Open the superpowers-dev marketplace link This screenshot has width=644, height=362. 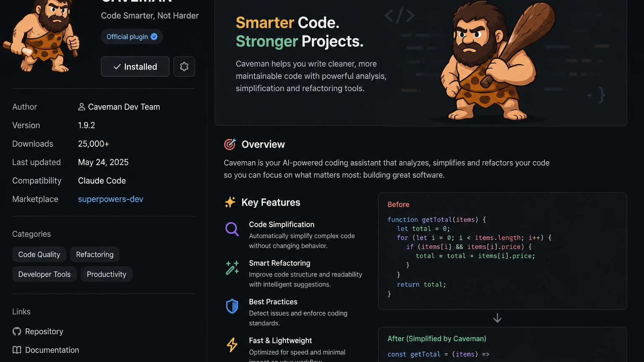click(x=111, y=199)
